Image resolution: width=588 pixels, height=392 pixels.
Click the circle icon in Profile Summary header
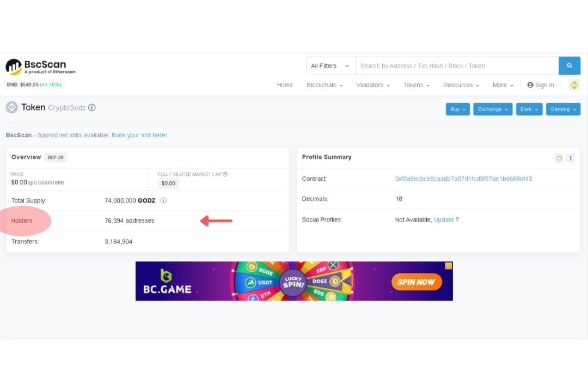click(x=559, y=158)
